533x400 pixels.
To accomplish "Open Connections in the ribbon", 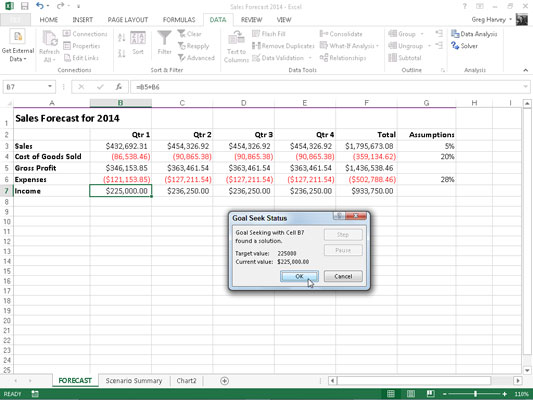I will pyautogui.click(x=85, y=34).
